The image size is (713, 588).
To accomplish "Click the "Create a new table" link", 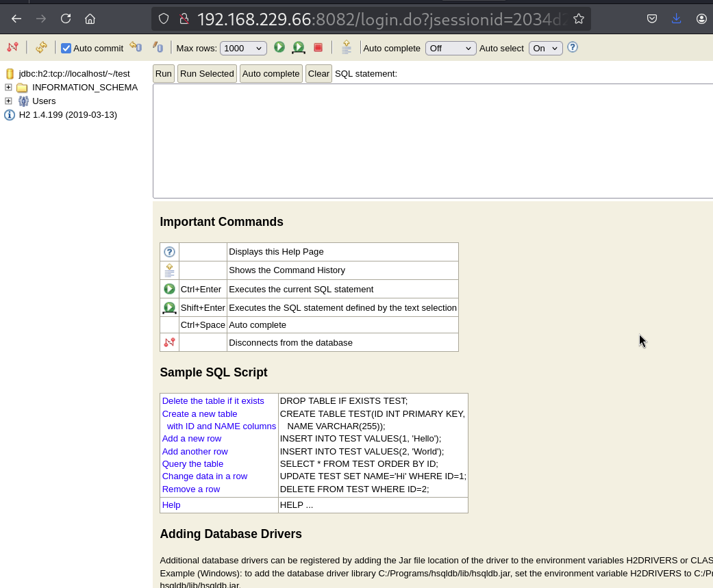I will tap(199, 413).
